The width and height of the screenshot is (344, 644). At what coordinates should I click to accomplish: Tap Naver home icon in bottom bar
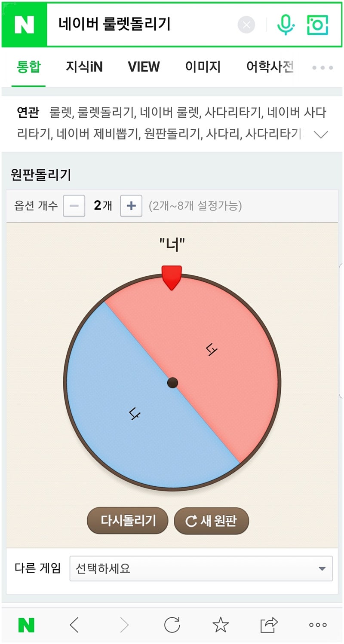click(x=26, y=625)
